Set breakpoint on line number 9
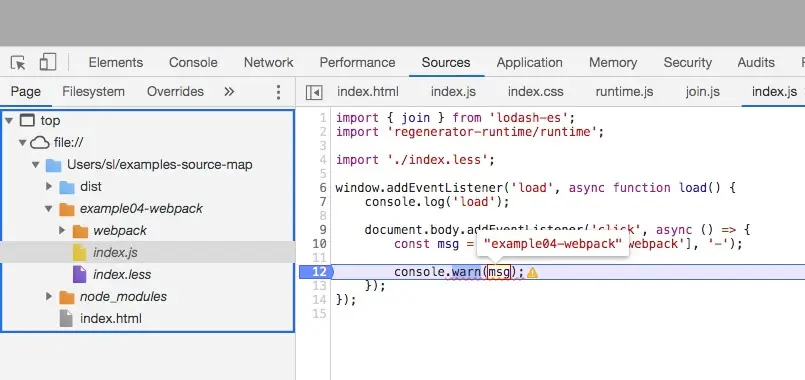 323,230
